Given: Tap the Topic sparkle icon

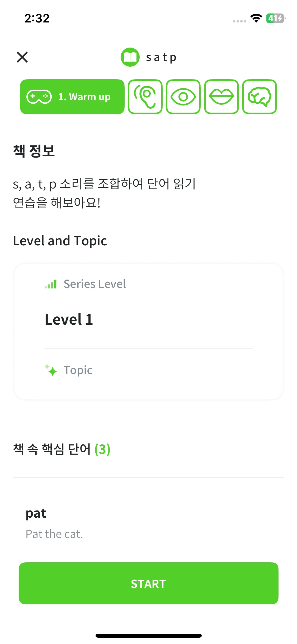Looking at the screenshot, I should [51, 370].
